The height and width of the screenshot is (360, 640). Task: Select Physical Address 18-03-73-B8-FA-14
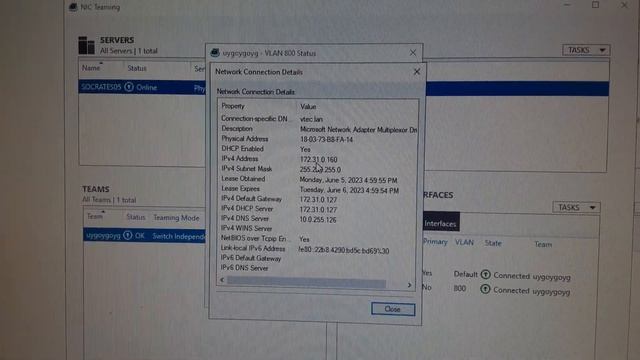point(326,139)
